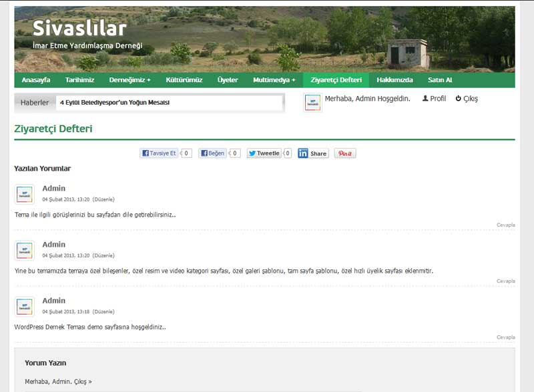Click the Pinterest Pin it button
This screenshot has height=392, width=534.
point(345,153)
